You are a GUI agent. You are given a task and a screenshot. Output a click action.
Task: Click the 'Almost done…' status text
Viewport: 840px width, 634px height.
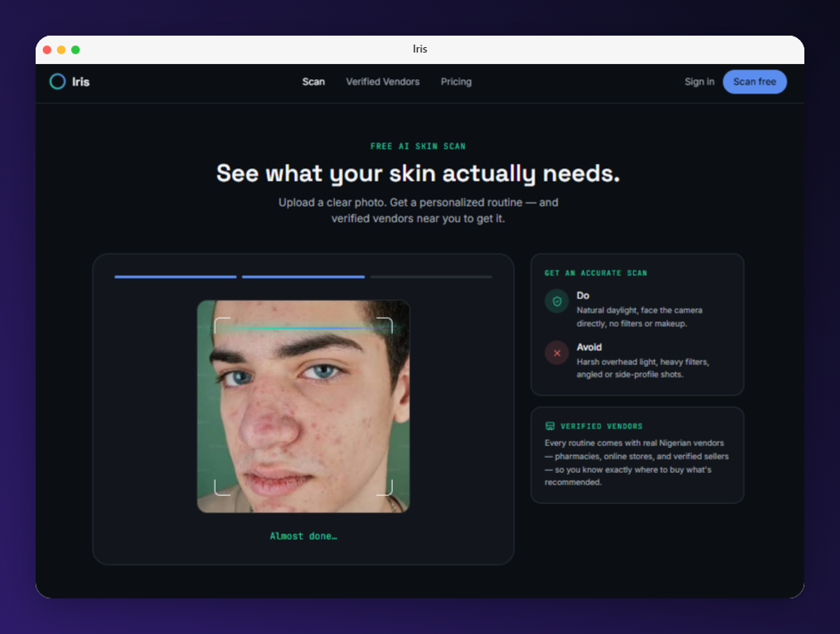coord(303,536)
